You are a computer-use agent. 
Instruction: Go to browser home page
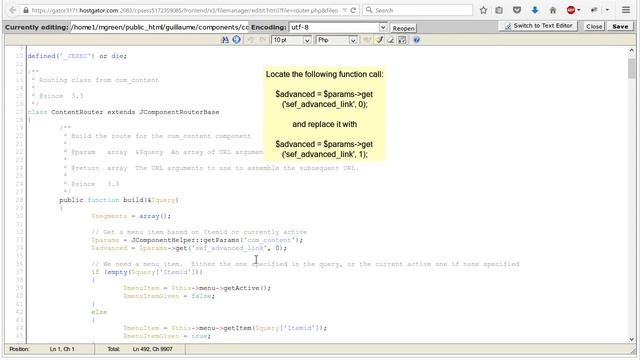[553, 10]
